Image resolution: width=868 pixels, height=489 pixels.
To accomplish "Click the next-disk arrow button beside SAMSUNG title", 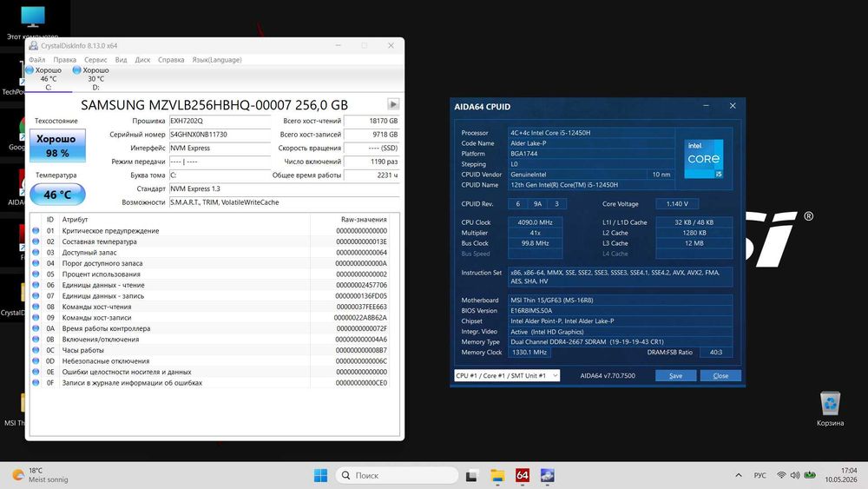I will pyautogui.click(x=393, y=104).
